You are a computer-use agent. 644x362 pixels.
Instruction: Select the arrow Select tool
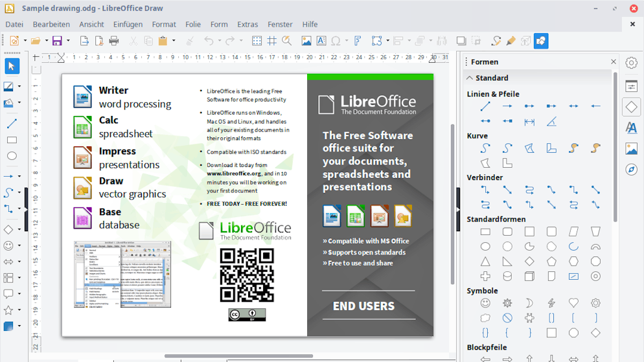pos(12,66)
